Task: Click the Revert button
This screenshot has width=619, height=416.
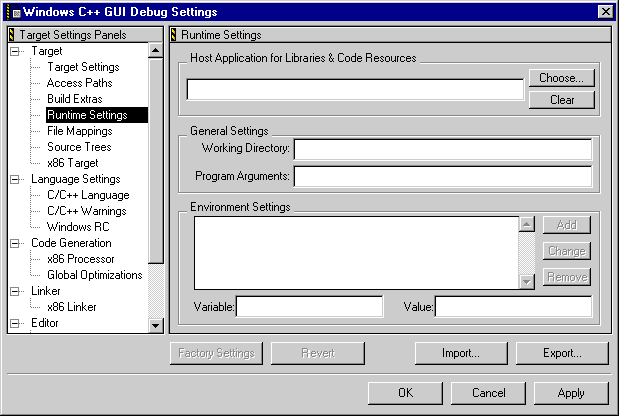Action: click(318, 353)
